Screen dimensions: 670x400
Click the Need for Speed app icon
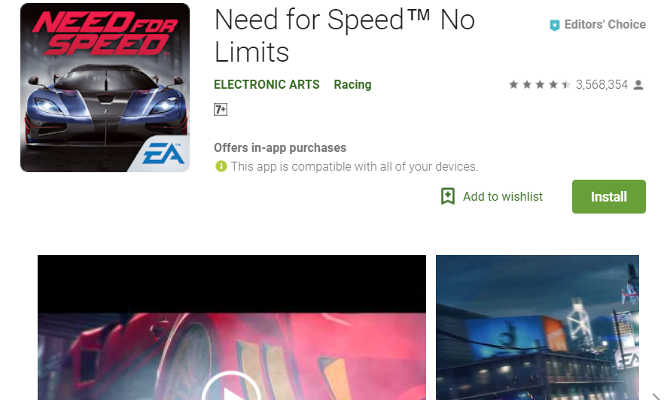point(105,88)
